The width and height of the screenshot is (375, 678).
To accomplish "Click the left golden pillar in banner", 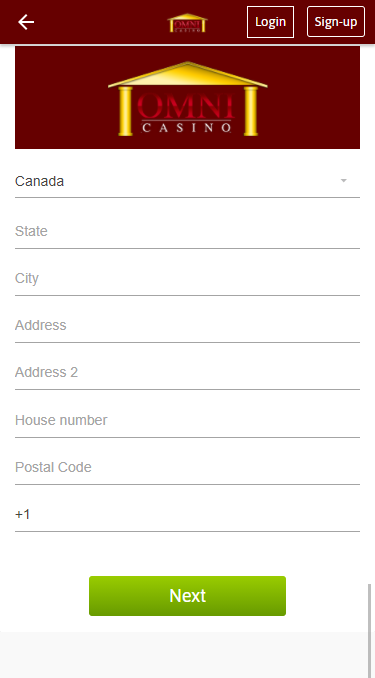I will click(x=125, y=112).
